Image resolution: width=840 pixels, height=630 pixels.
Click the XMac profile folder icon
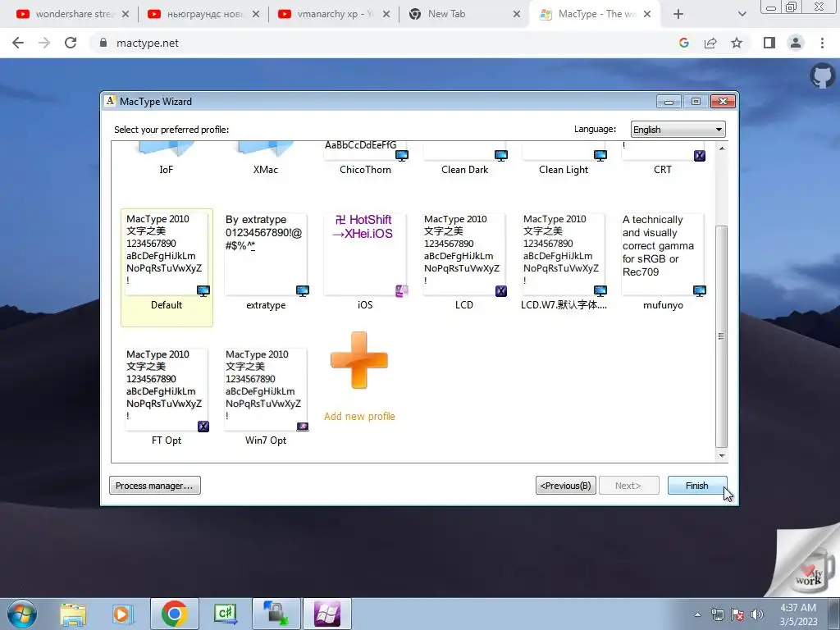tap(266, 148)
